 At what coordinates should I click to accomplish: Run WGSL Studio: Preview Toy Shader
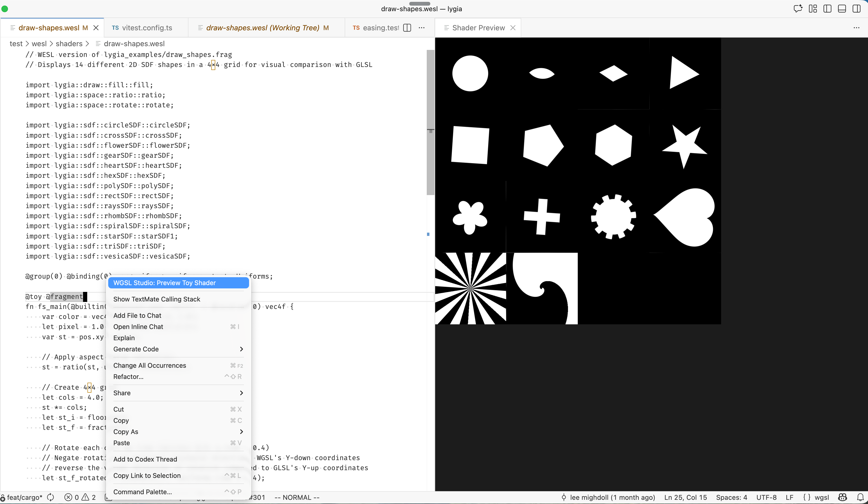coord(178,283)
